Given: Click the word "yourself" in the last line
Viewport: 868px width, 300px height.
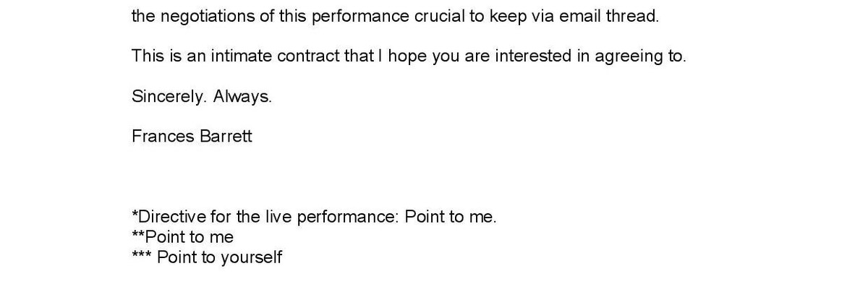Looking at the screenshot, I should (251, 257).
